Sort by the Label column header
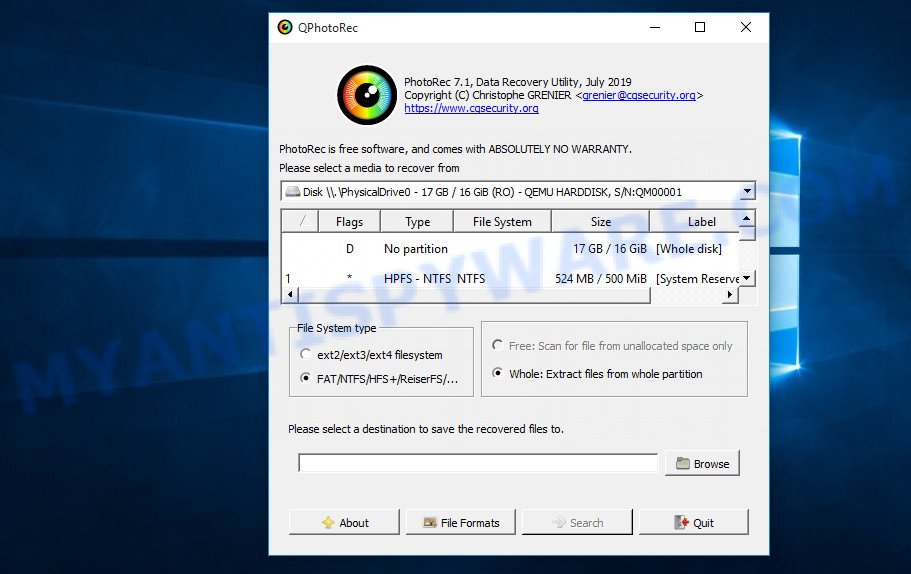The width and height of the screenshot is (911, 574). point(695,222)
